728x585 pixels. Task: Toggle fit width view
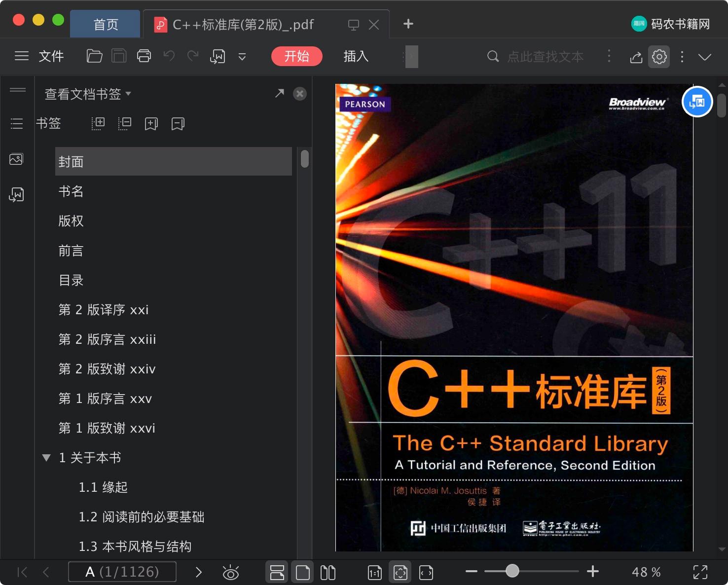click(x=426, y=573)
